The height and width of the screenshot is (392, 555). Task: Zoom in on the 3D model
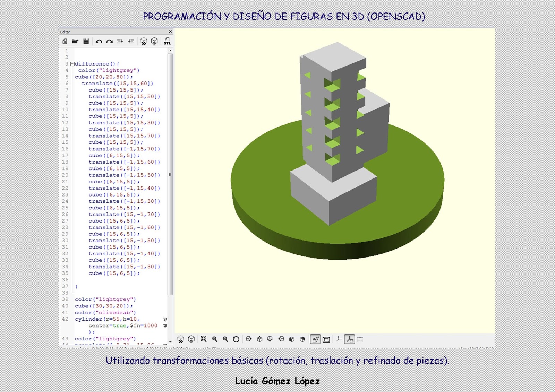pyautogui.click(x=214, y=340)
